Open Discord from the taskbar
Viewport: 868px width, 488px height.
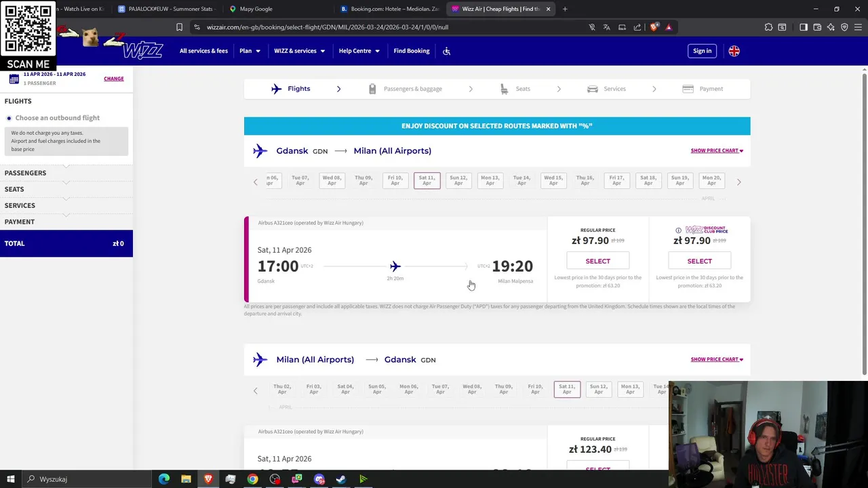click(319, 479)
